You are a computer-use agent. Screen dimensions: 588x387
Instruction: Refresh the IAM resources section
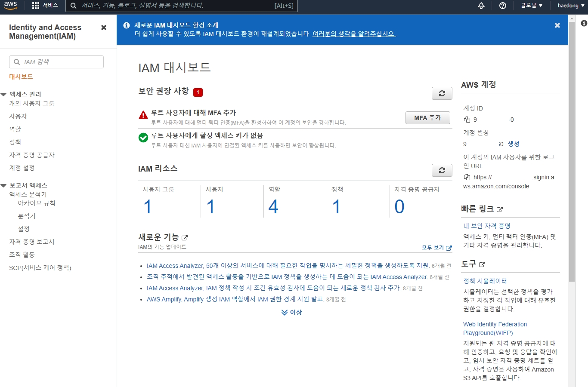[442, 170]
